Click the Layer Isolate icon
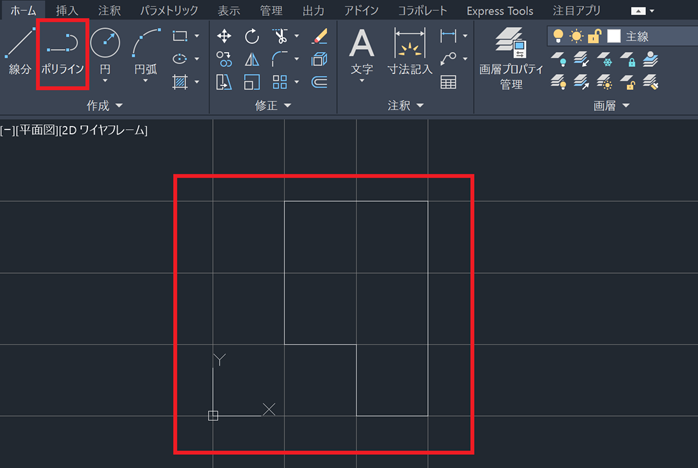Image resolution: width=698 pixels, height=468 pixels. [x=581, y=59]
